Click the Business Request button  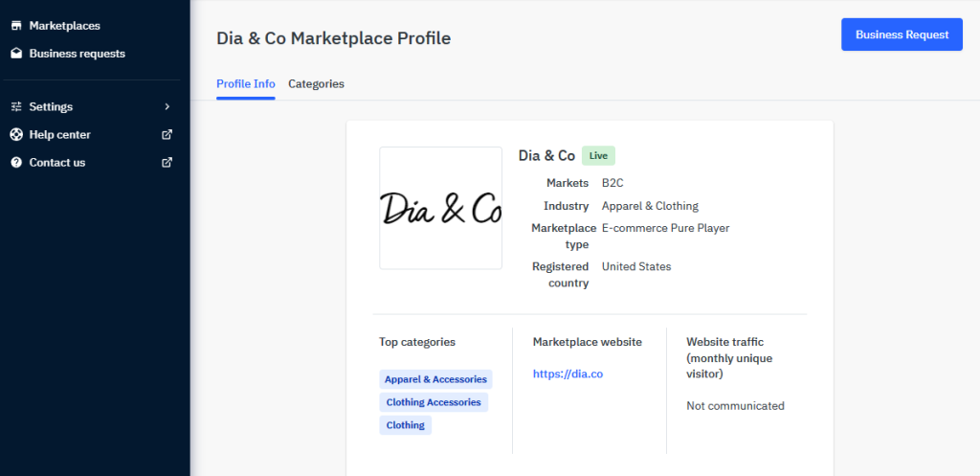902,34
